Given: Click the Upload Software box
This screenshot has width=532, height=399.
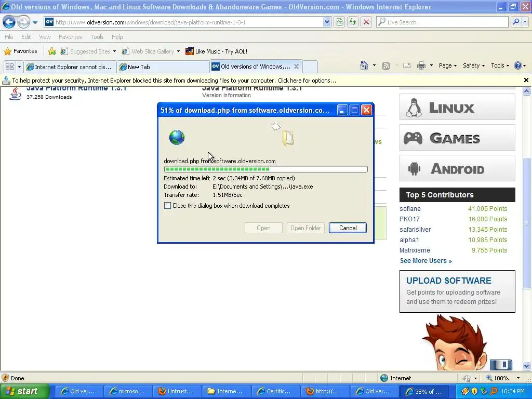Looking at the screenshot, I should pos(457,291).
